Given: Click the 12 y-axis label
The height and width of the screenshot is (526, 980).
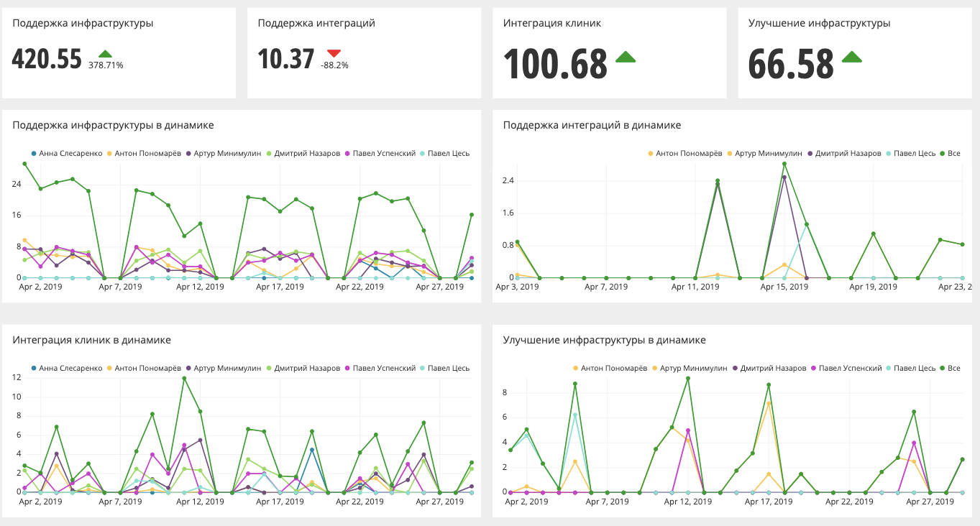Looking at the screenshot, I should (17, 377).
